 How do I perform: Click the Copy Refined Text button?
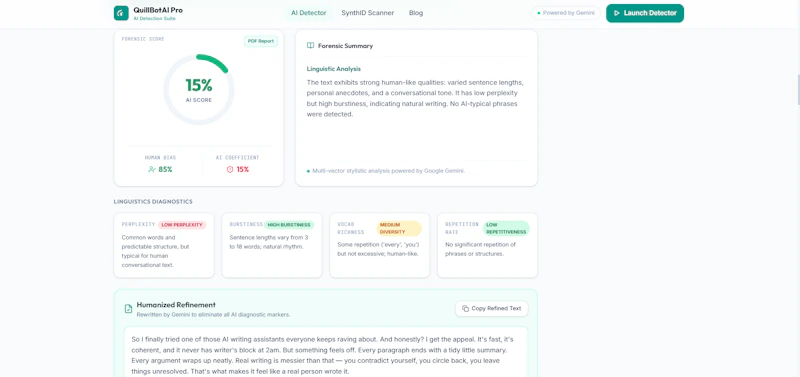pyautogui.click(x=492, y=309)
